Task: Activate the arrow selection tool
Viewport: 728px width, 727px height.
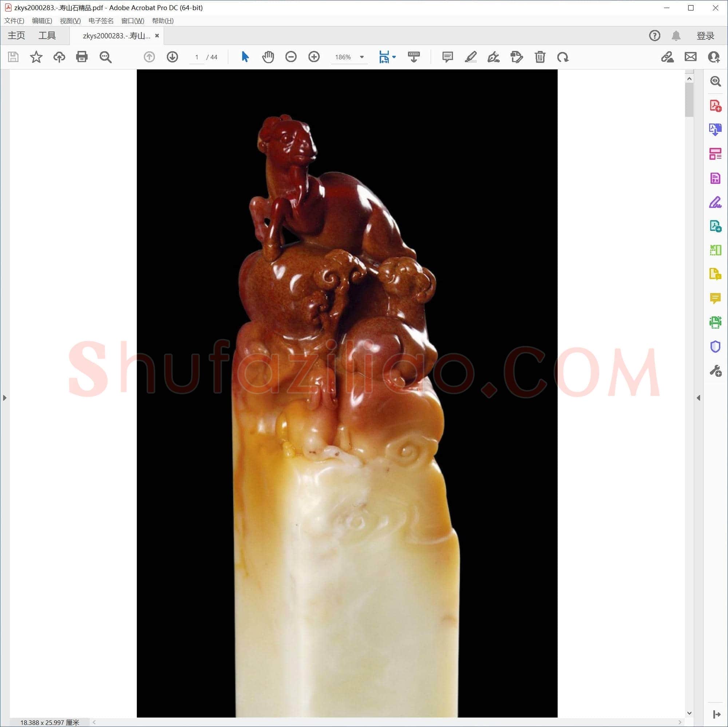Action: 245,57
